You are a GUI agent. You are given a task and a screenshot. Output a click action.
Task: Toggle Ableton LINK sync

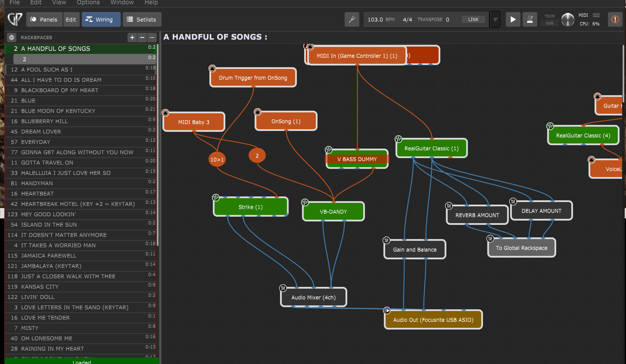tap(473, 19)
